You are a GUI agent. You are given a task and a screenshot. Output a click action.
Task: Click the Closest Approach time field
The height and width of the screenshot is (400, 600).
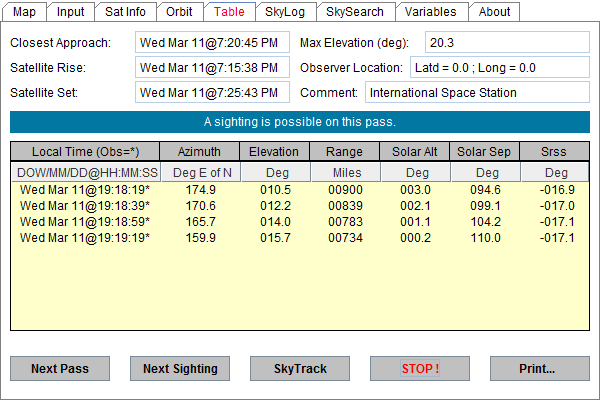coord(212,42)
